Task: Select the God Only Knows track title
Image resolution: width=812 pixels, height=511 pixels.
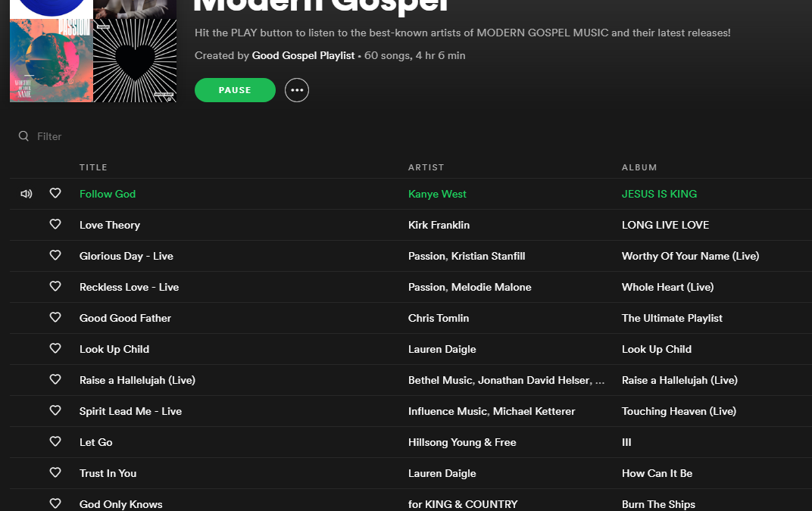Action: [x=120, y=504]
